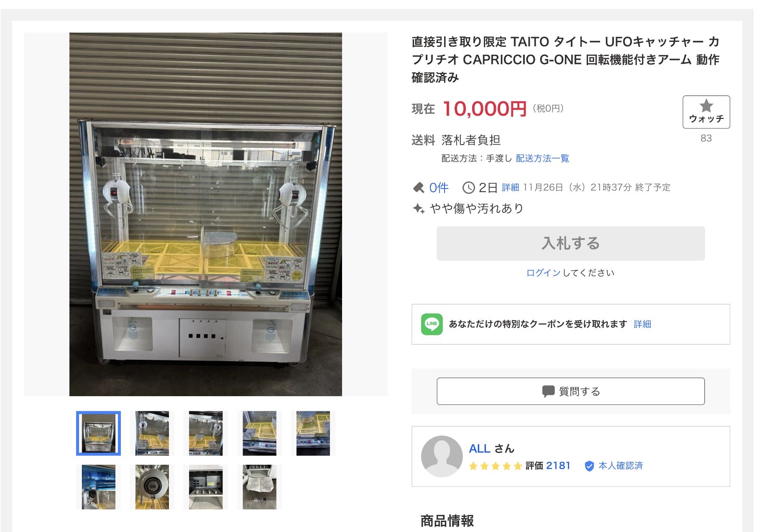
Task: Click the sparkle item condition icon
Action: (419, 208)
